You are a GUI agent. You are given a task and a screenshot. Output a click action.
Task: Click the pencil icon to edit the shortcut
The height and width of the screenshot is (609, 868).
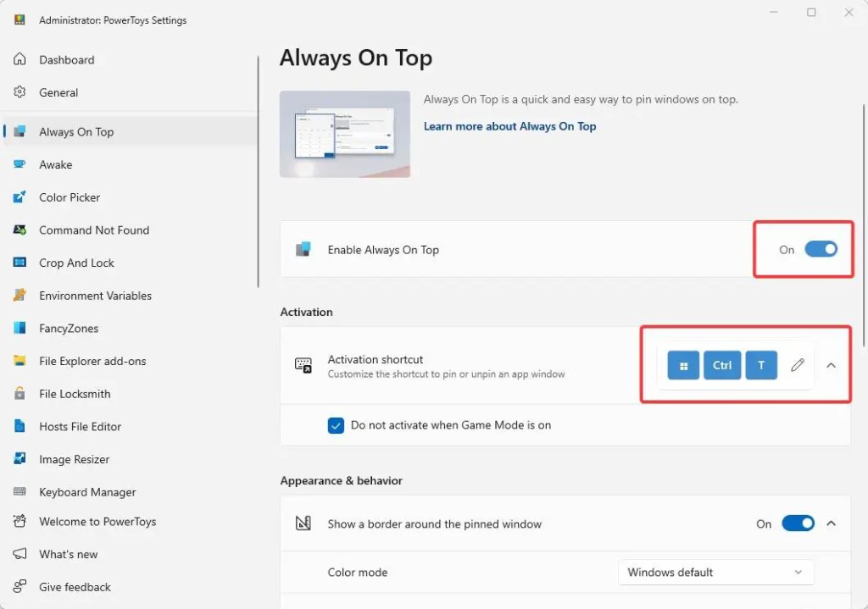[x=797, y=365]
